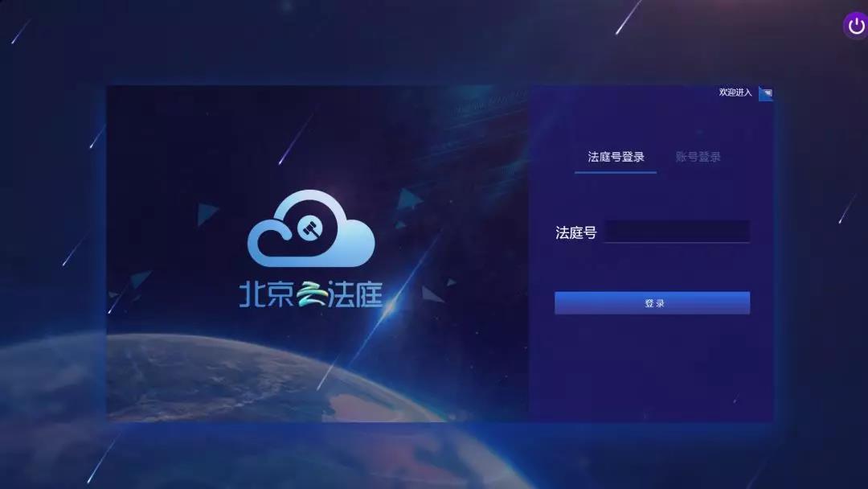Click the blue underline beneath 法庭号登录
The image size is (868, 489).
pos(616,172)
